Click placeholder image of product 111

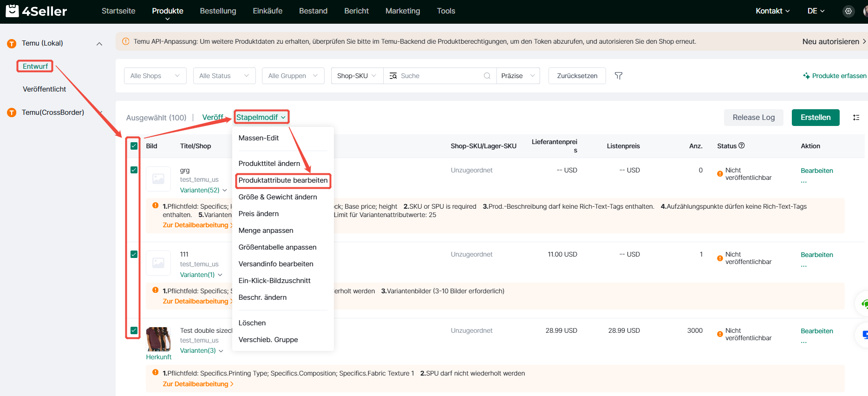[x=158, y=263]
